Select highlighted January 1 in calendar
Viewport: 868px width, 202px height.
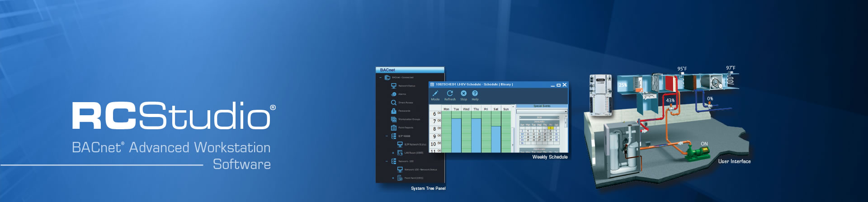(x=551, y=128)
